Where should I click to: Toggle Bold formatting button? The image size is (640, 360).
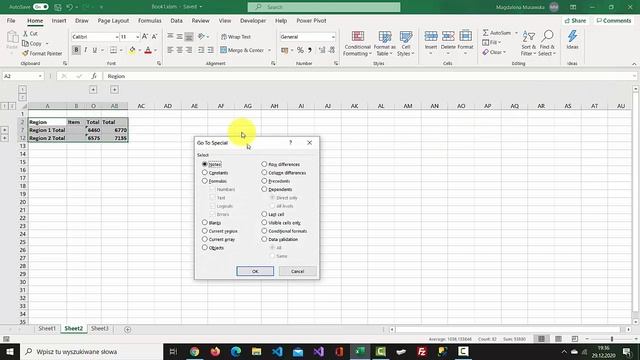pyautogui.click(x=76, y=50)
